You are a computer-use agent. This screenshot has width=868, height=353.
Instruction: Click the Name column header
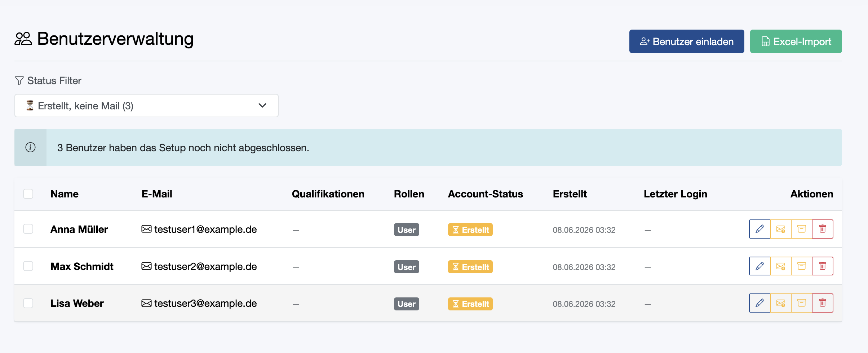[x=65, y=194]
